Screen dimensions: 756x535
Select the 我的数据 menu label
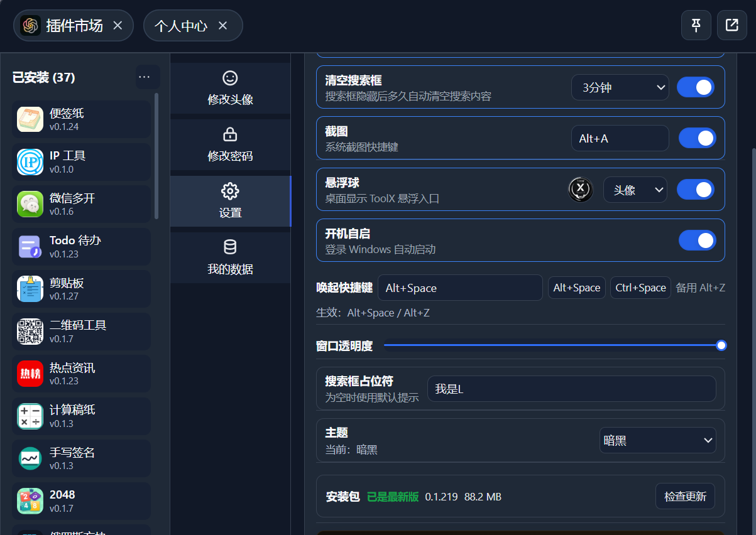pyautogui.click(x=230, y=269)
